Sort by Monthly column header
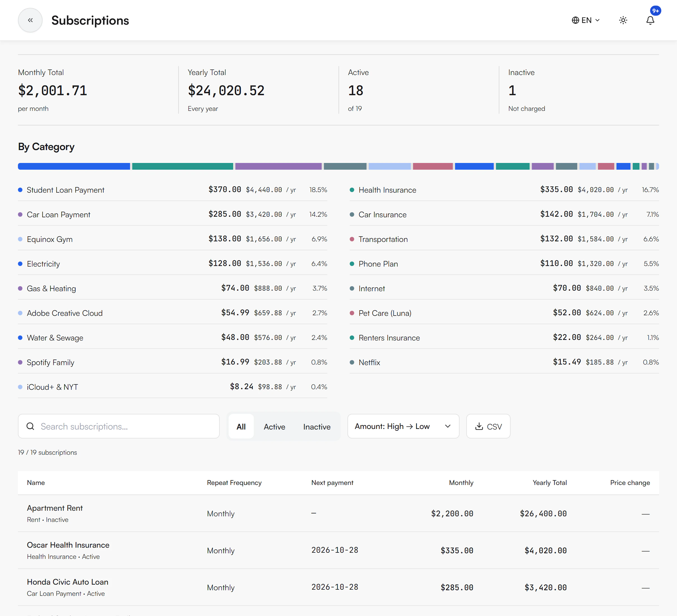 461,482
